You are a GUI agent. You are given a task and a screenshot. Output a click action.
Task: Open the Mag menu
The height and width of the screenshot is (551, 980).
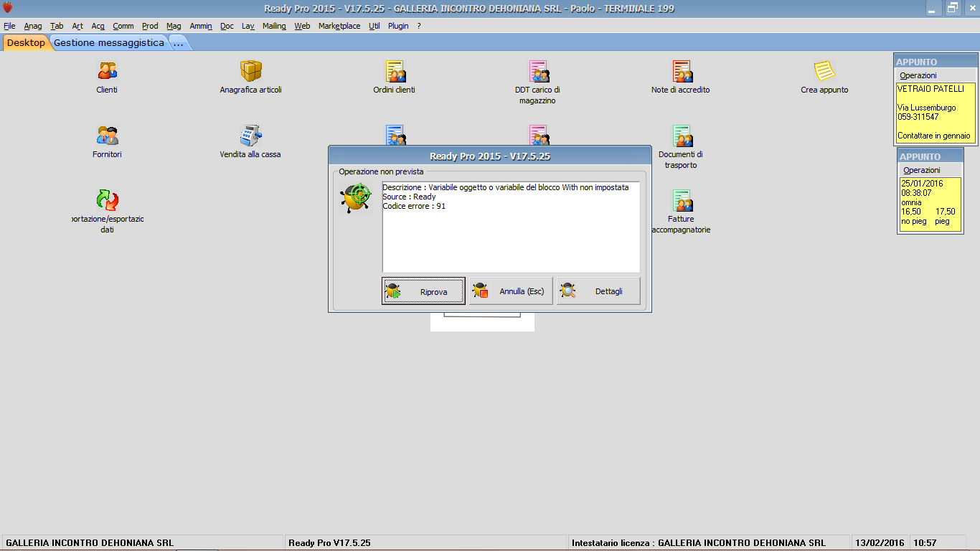[174, 26]
